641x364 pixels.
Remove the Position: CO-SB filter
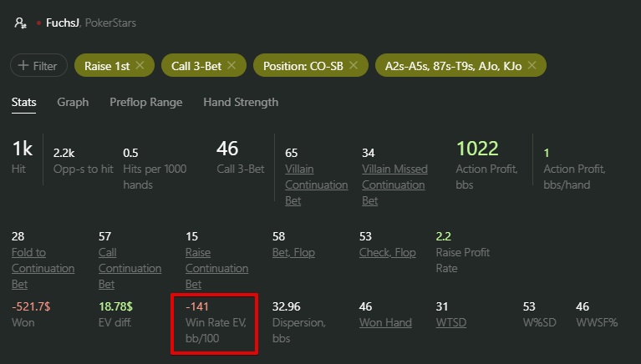click(354, 65)
